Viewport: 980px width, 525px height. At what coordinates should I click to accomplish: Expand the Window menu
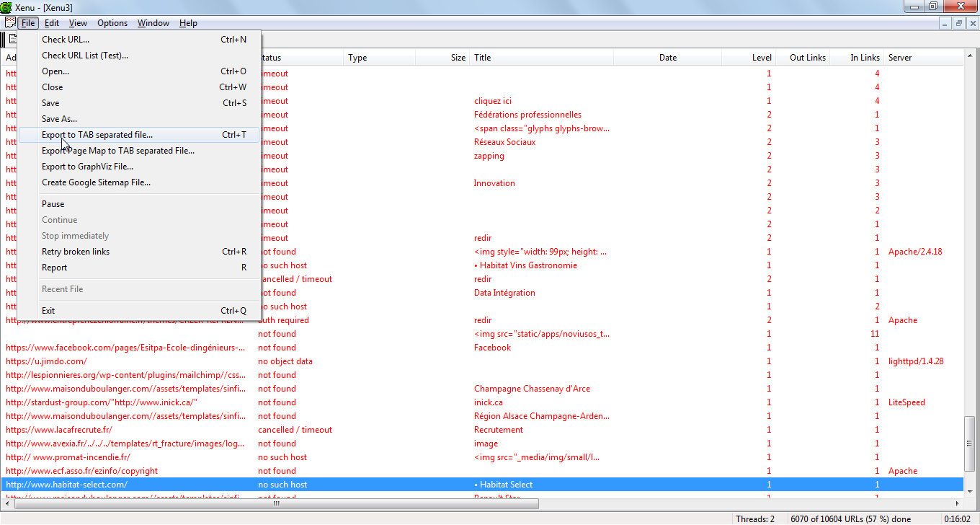153,23
